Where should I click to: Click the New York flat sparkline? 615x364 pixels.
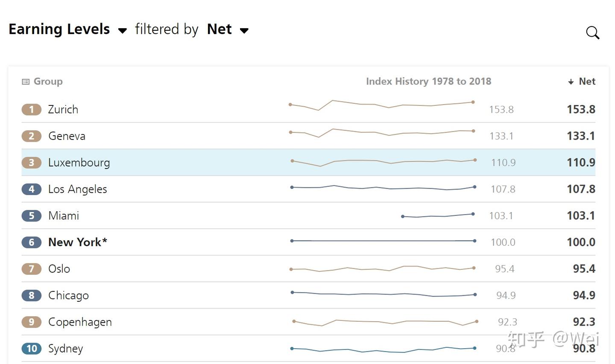383,241
